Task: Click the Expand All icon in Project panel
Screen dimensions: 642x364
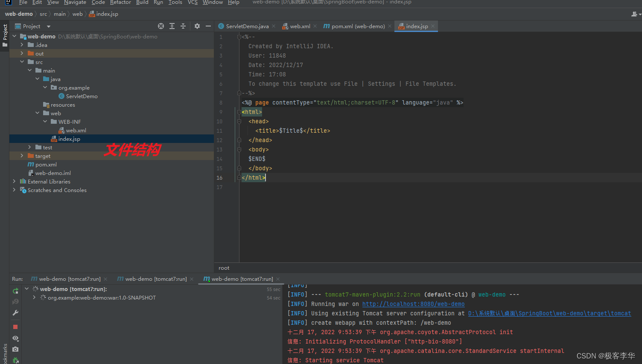Action: click(x=172, y=26)
